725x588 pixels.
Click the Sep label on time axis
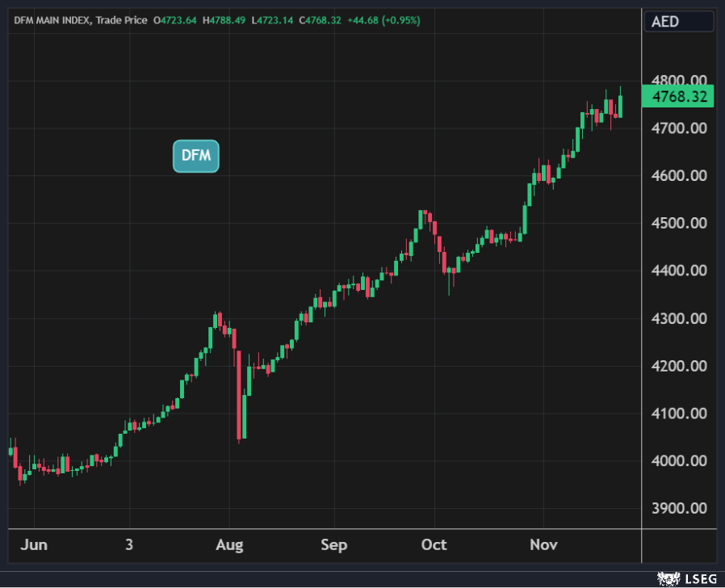[333, 544]
